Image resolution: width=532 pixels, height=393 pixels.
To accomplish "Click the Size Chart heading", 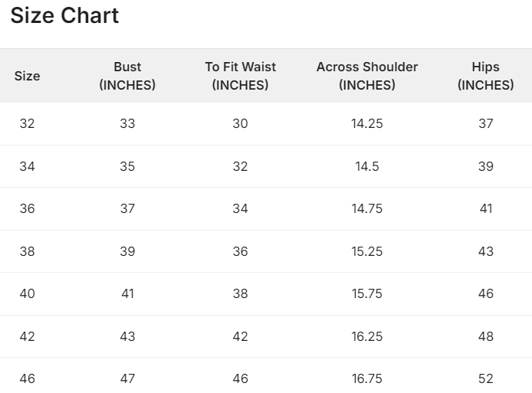I will [x=64, y=15].
